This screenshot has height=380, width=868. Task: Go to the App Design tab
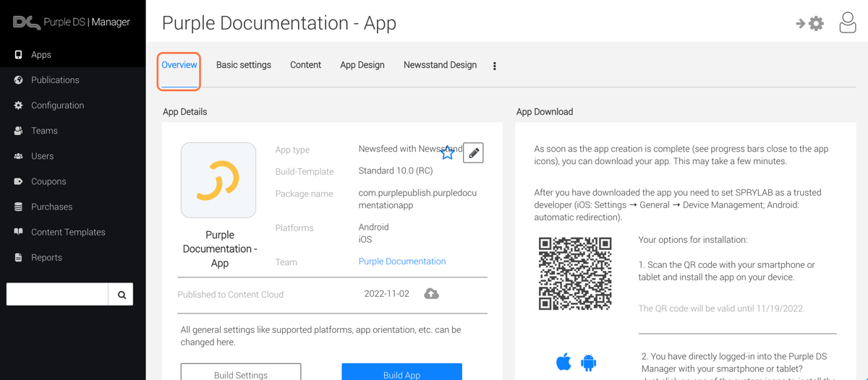pyautogui.click(x=362, y=65)
